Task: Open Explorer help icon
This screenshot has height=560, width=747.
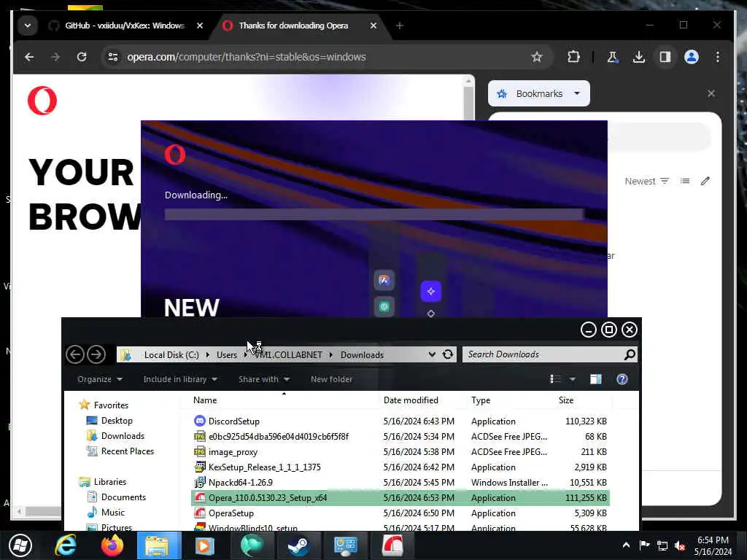Action: click(x=622, y=379)
